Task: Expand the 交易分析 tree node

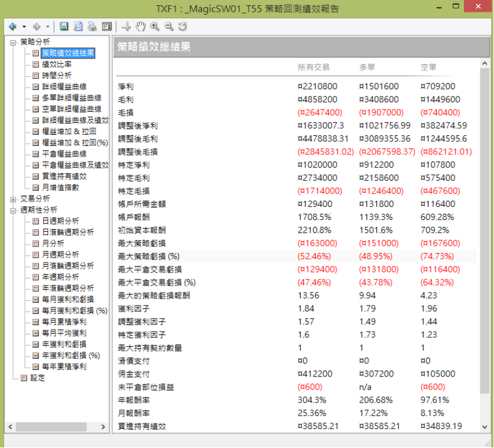Action: 13,199
